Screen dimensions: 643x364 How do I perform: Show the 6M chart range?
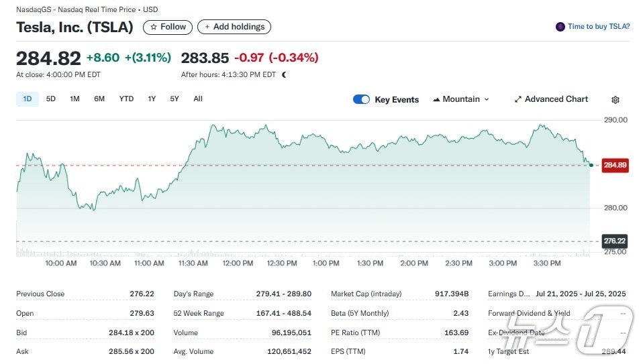coord(99,99)
